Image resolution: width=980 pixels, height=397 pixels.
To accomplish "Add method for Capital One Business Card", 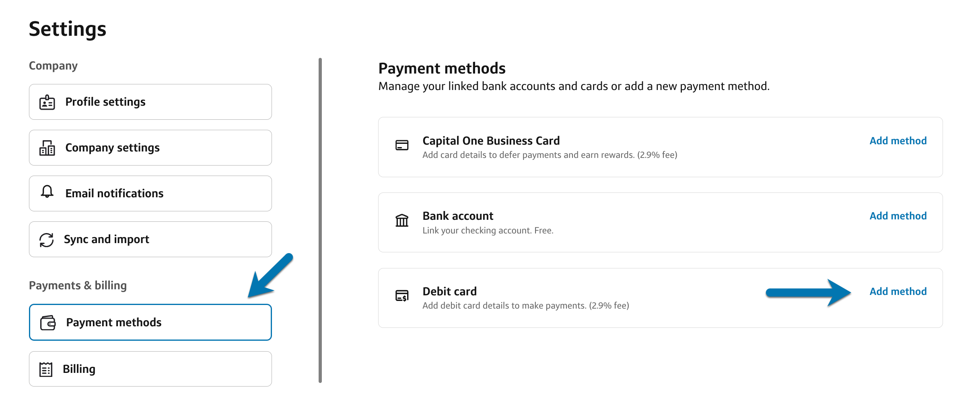I will tap(898, 141).
